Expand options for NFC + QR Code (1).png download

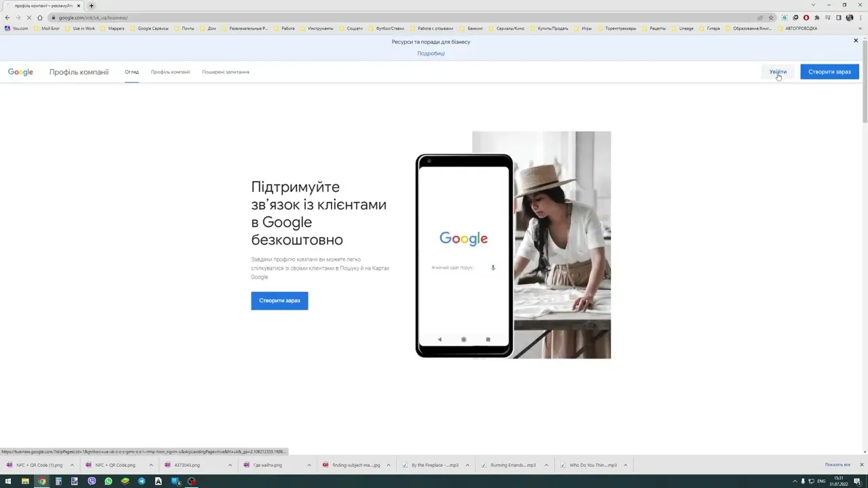[72, 465]
